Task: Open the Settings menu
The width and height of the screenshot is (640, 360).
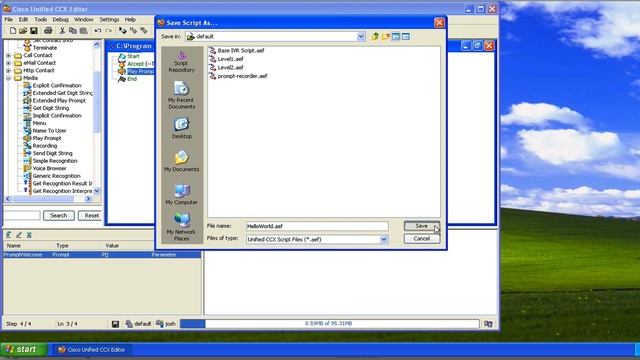Action: point(109,19)
